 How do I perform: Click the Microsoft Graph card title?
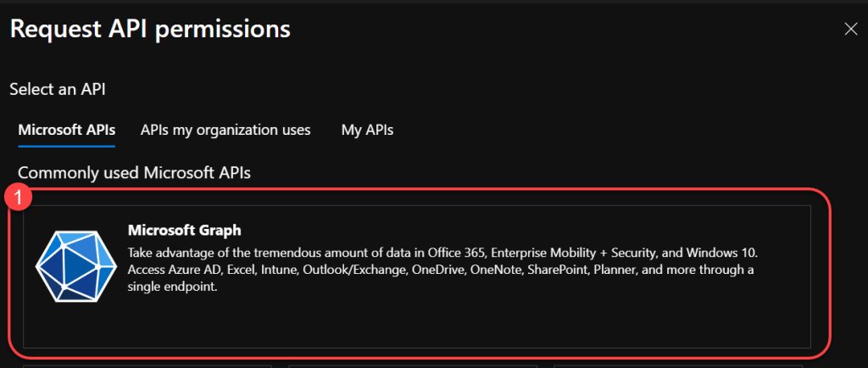coord(185,230)
